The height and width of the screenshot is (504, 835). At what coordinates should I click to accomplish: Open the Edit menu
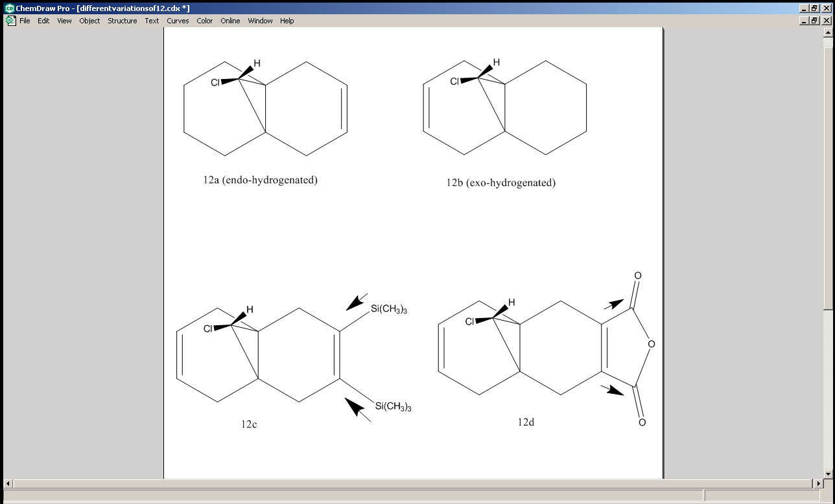43,21
